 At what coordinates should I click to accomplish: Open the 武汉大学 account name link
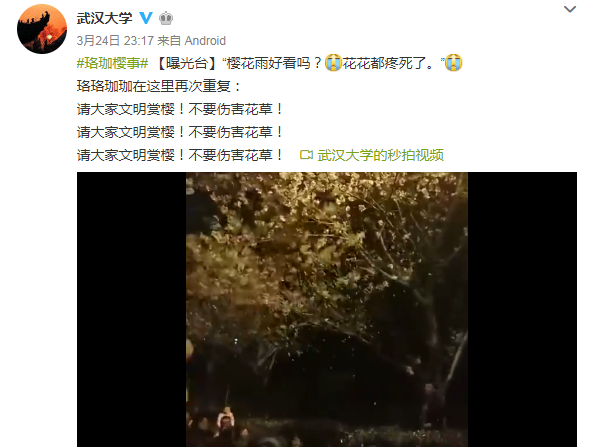point(105,18)
